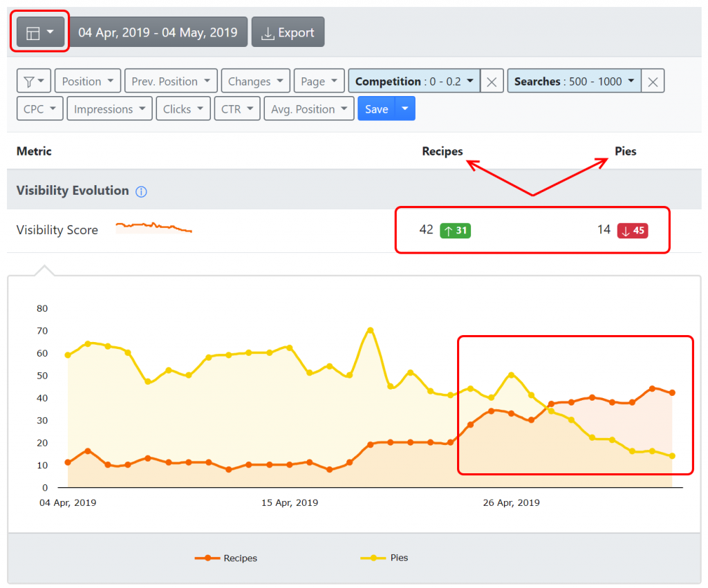Remove the Searches filter with its X

coord(653,82)
